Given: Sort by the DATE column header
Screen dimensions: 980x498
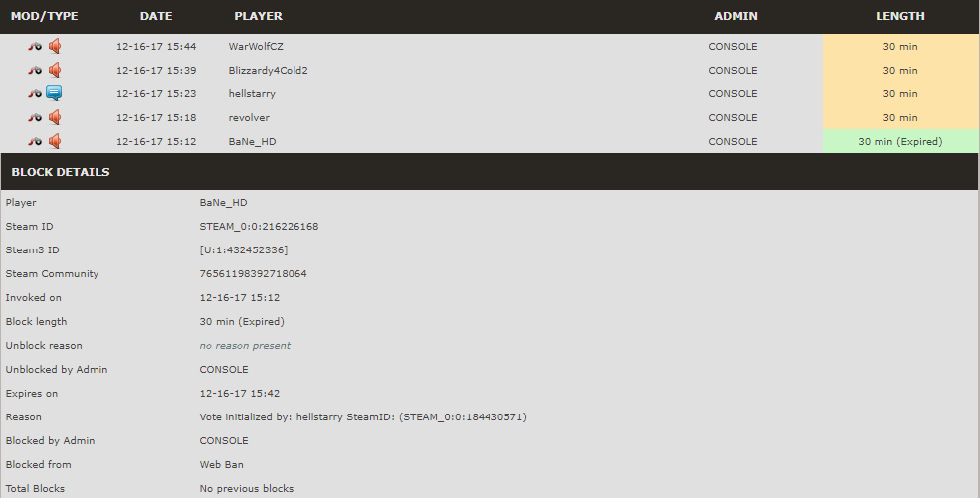Looking at the screenshot, I should pos(156,16).
